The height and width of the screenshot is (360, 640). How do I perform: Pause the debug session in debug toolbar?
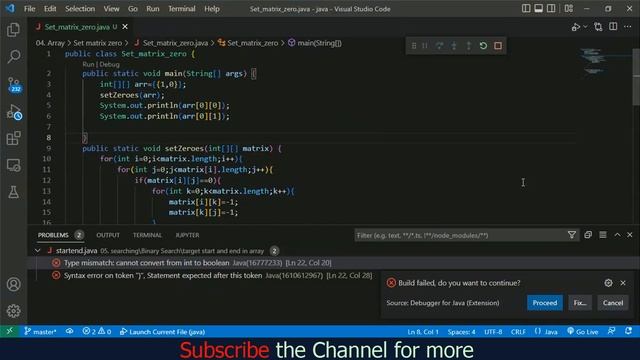[x=425, y=46]
